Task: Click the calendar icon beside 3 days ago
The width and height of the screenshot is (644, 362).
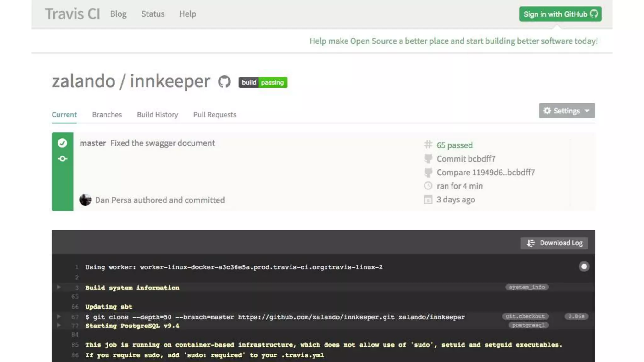Action: coord(428,200)
